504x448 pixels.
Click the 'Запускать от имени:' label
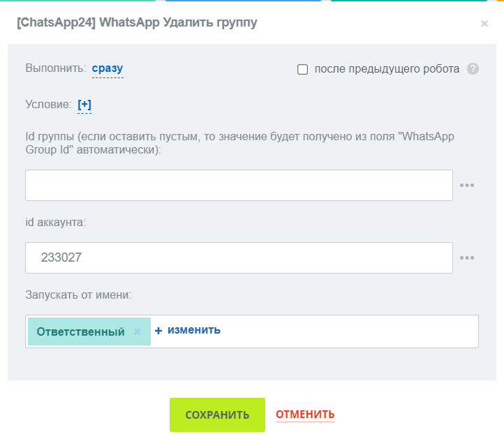pos(78,295)
